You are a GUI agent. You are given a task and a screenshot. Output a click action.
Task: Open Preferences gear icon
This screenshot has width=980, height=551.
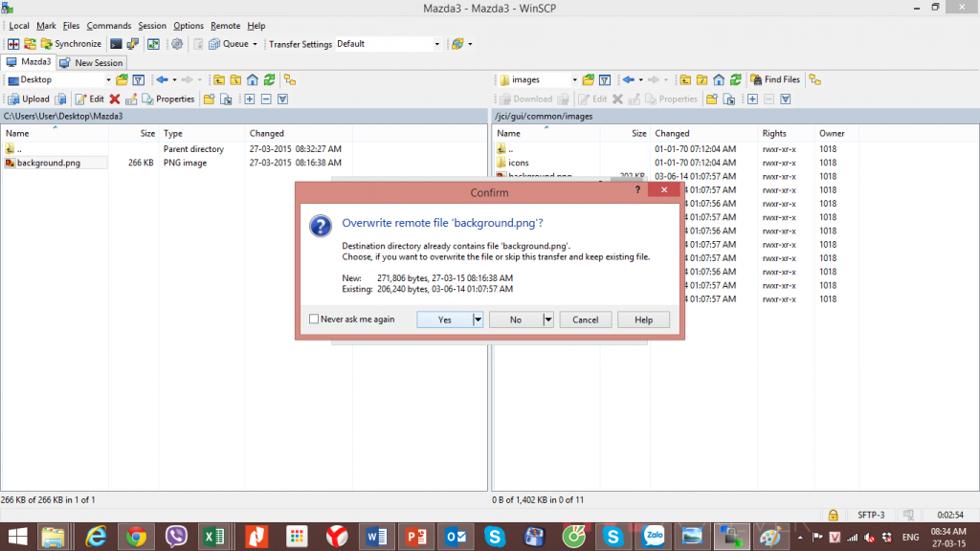(177, 44)
